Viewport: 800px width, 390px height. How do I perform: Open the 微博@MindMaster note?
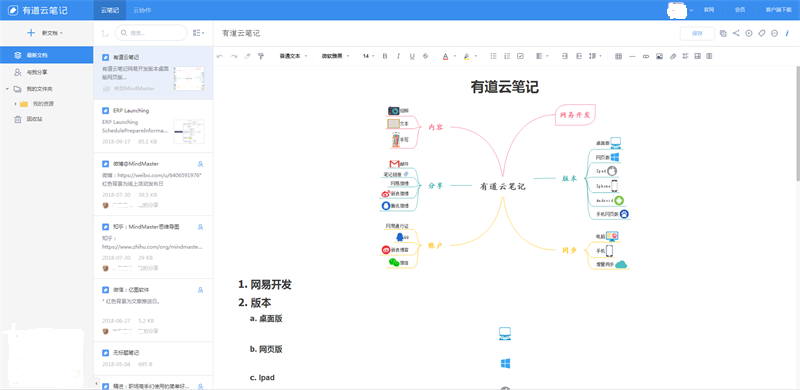(154, 184)
